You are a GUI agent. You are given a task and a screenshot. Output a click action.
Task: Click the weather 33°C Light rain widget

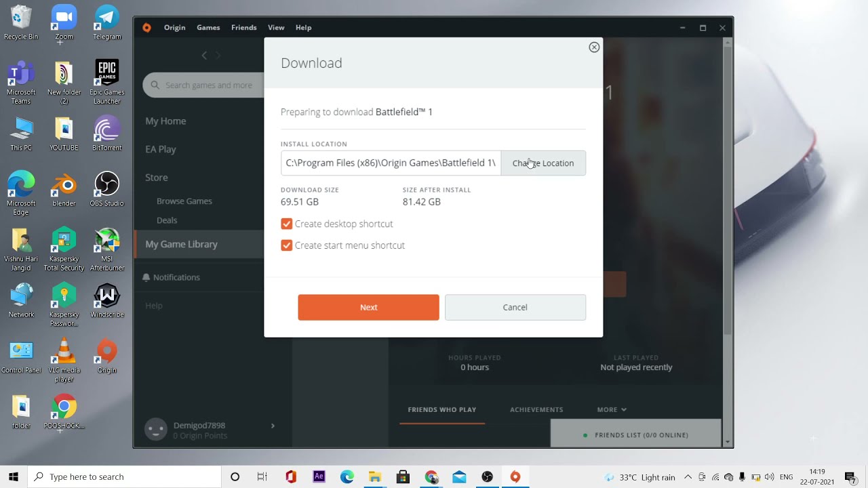click(640, 477)
